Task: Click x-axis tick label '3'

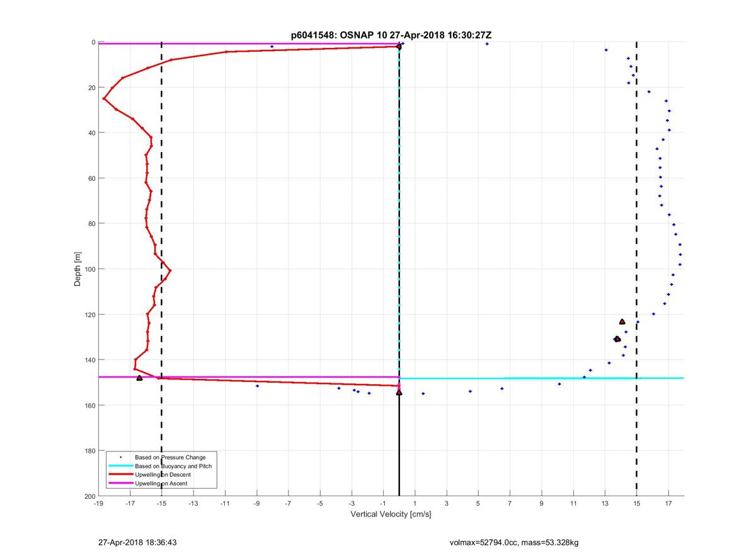Action: click(447, 503)
